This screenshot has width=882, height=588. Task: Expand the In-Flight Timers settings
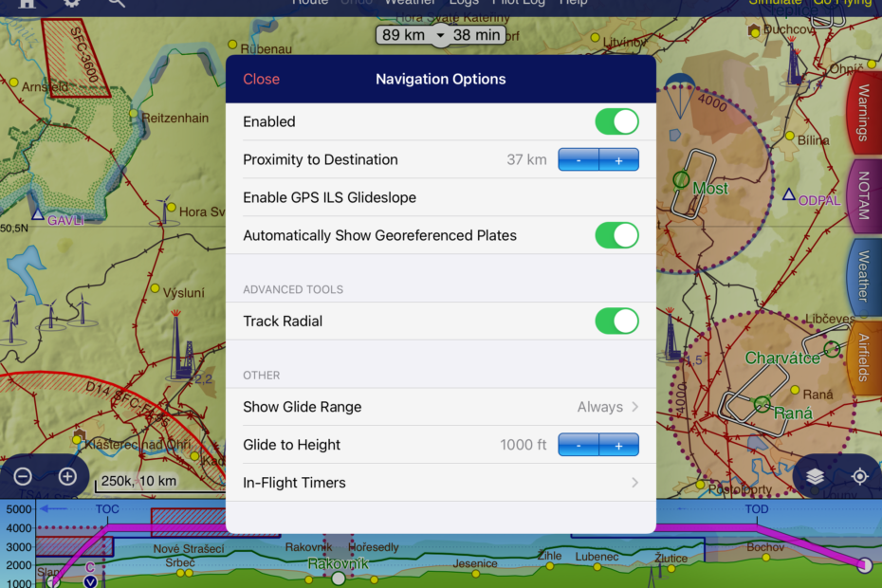tap(440, 483)
